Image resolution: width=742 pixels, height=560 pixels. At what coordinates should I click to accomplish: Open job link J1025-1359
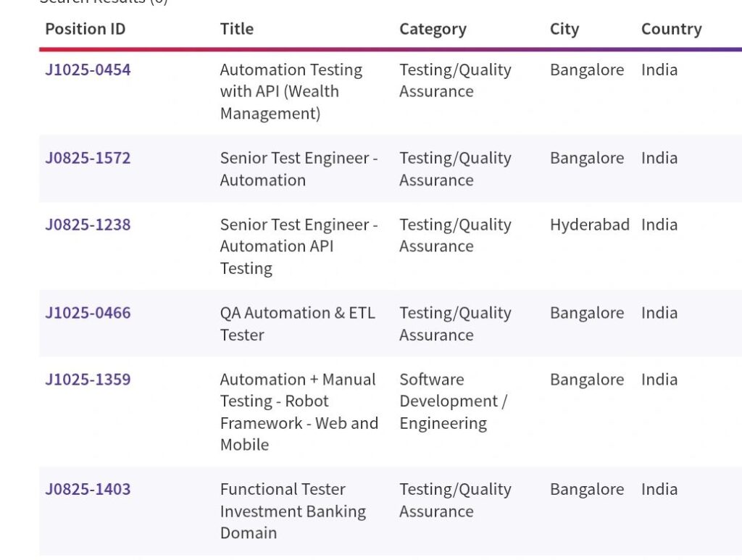click(x=88, y=380)
